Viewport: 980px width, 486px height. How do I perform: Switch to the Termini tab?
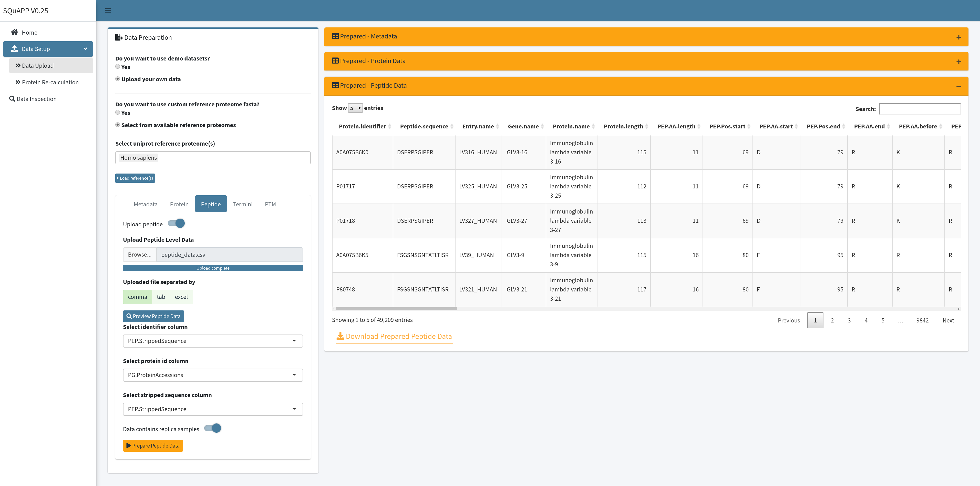click(242, 204)
